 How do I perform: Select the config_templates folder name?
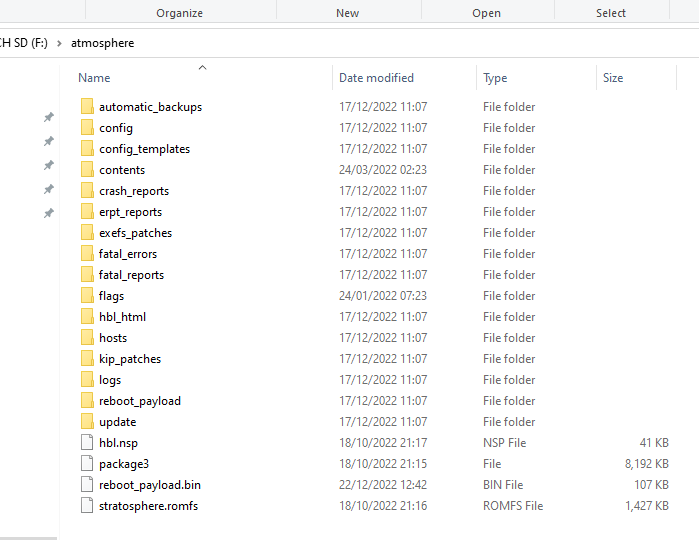[x=144, y=149]
